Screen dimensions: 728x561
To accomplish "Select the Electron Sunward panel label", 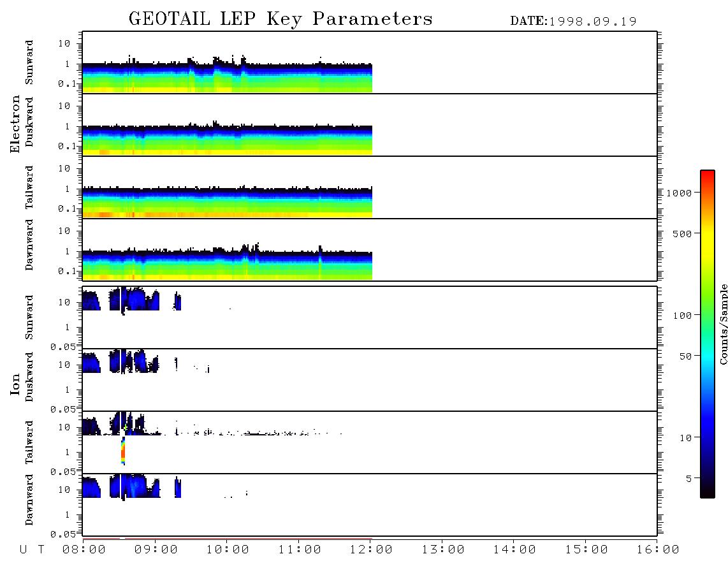I will point(29,62).
